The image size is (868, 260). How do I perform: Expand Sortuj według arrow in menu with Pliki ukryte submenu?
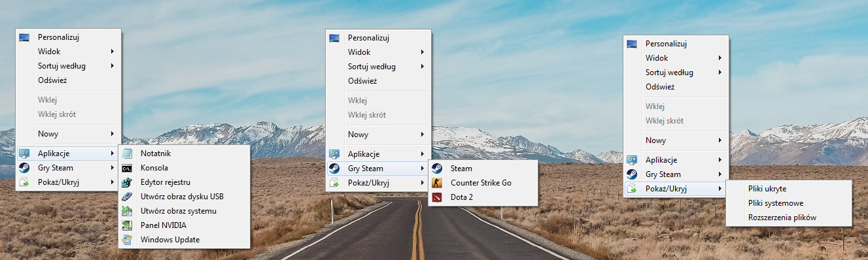coord(720,72)
